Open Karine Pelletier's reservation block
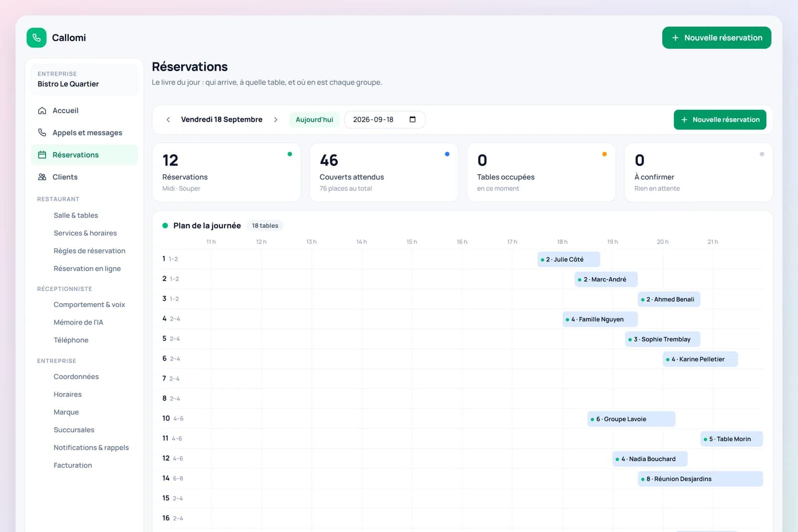This screenshot has height=532, width=798. pos(700,359)
